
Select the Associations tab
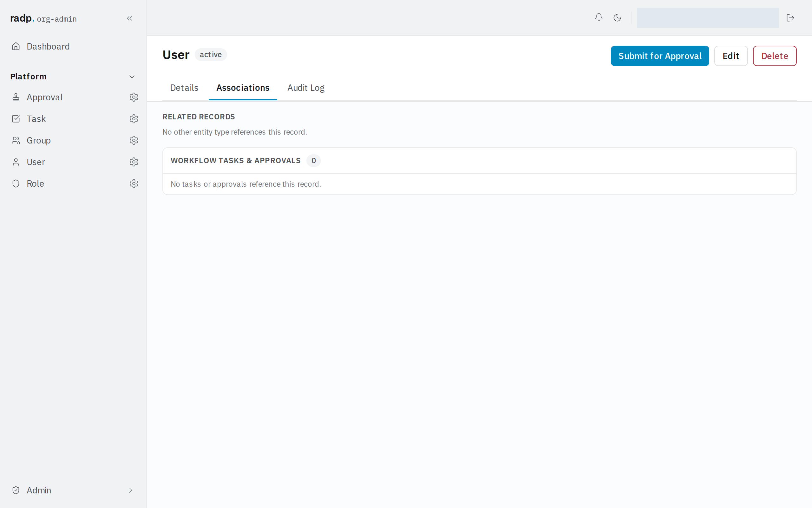pos(243,88)
